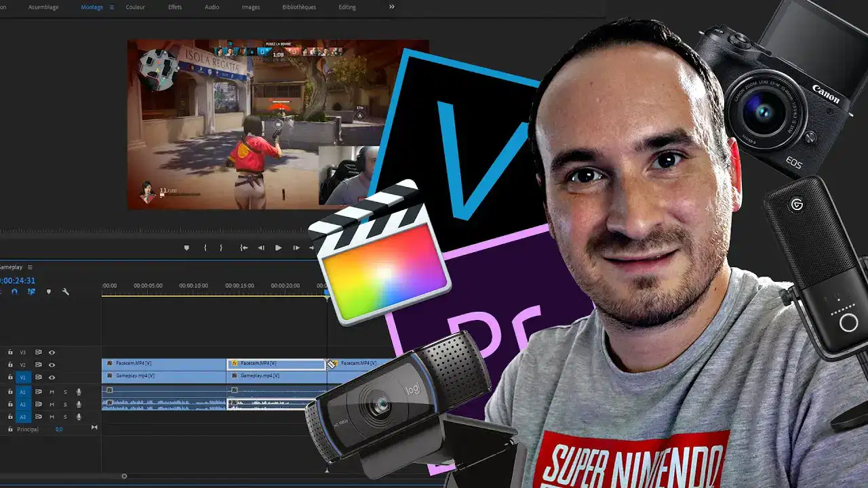The height and width of the screenshot is (488, 868).
Task: Open the Images workspace tab
Action: pos(251,7)
